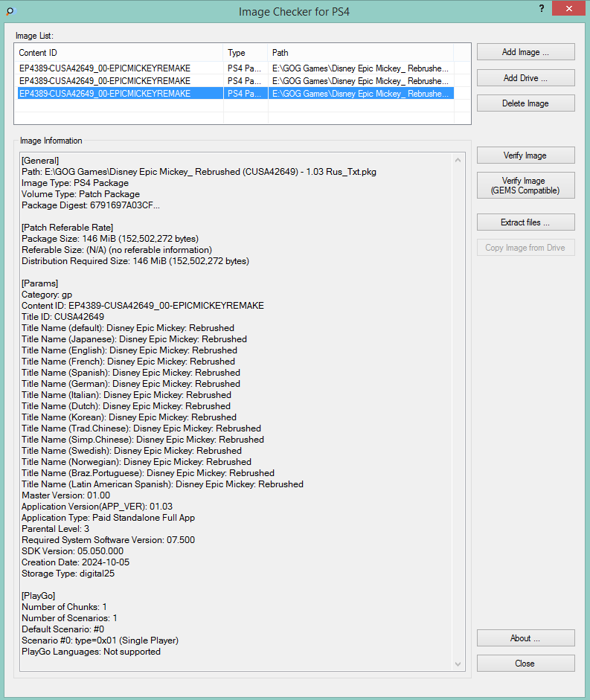Viewport: 590px width, 700px height.
Task: Click the Distribution Required Size line
Action: pyautogui.click(x=135, y=261)
